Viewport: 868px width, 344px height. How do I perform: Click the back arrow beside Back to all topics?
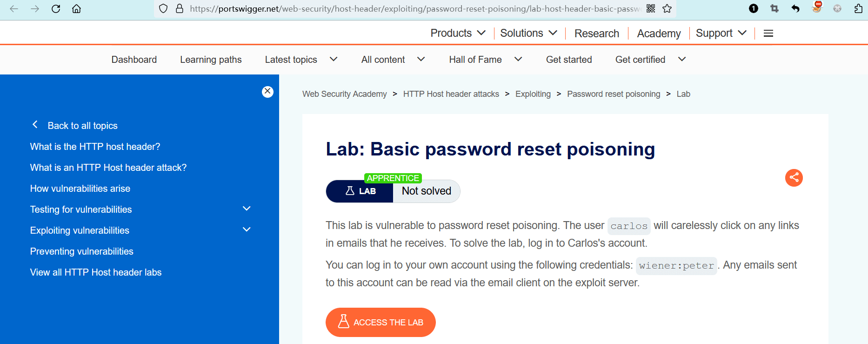(35, 125)
